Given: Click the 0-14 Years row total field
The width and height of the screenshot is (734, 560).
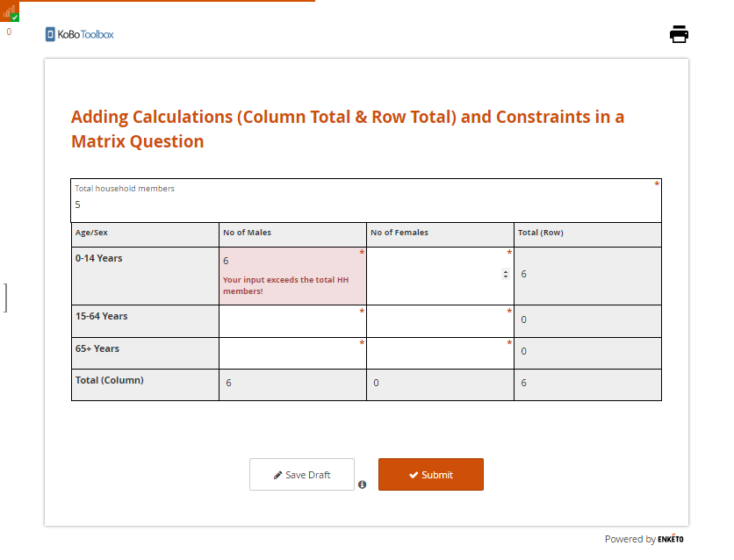Looking at the screenshot, I should (x=586, y=274).
